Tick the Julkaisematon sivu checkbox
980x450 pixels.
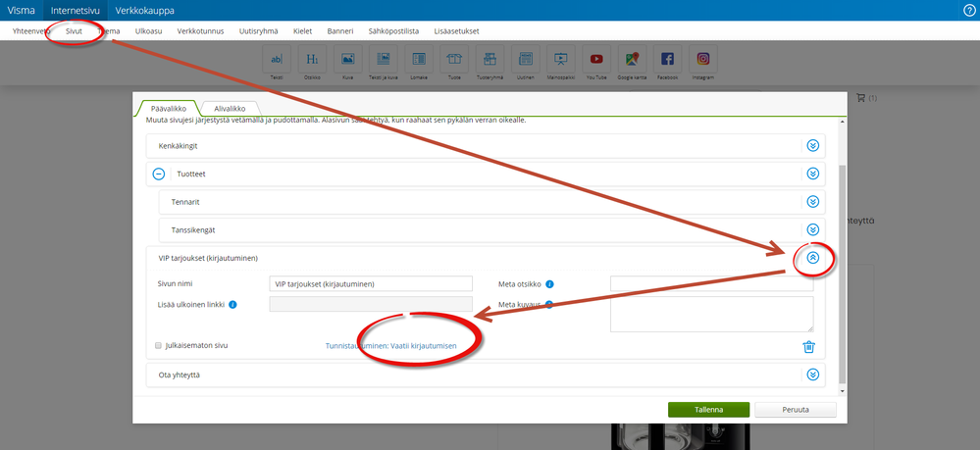[159, 345]
